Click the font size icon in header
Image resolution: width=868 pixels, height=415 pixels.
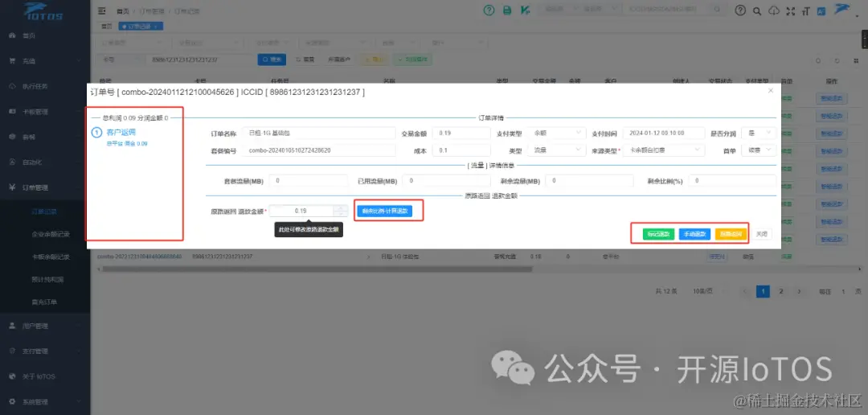(x=805, y=10)
